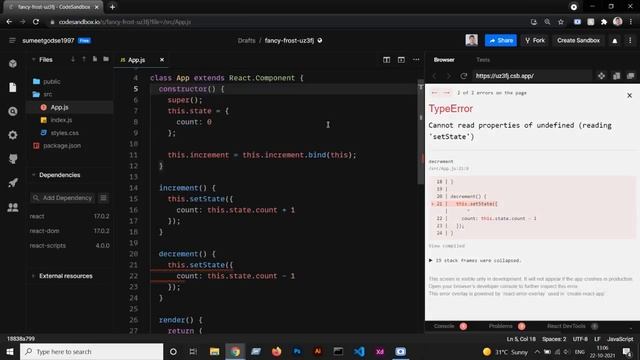Open the Sandbox Info sidebar icon
The image size is (640, 360).
point(13,64)
